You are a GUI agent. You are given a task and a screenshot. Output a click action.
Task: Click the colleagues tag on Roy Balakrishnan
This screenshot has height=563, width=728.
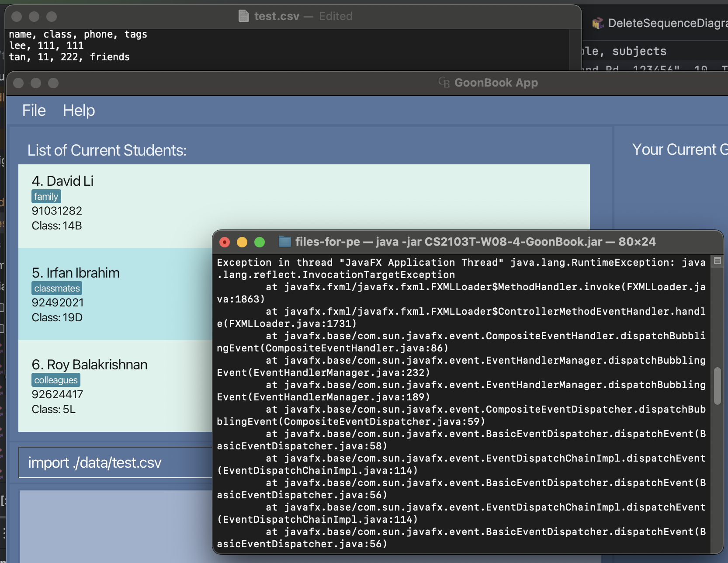coord(56,380)
